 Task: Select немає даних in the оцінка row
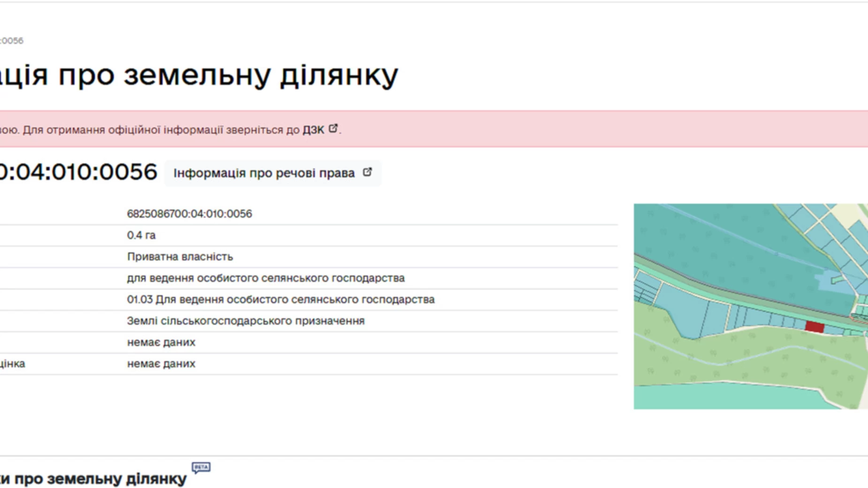pos(161,364)
